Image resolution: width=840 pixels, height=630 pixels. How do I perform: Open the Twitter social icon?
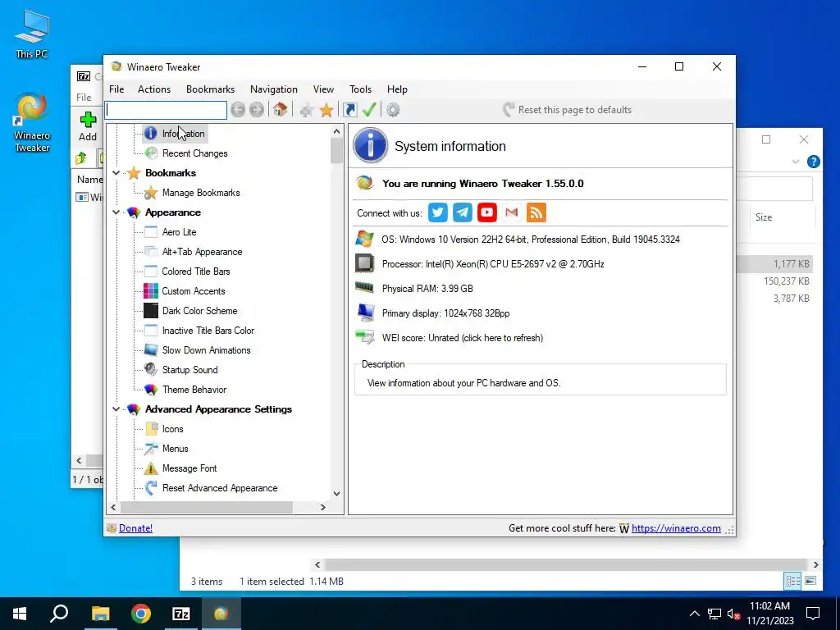pyautogui.click(x=438, y=212)
